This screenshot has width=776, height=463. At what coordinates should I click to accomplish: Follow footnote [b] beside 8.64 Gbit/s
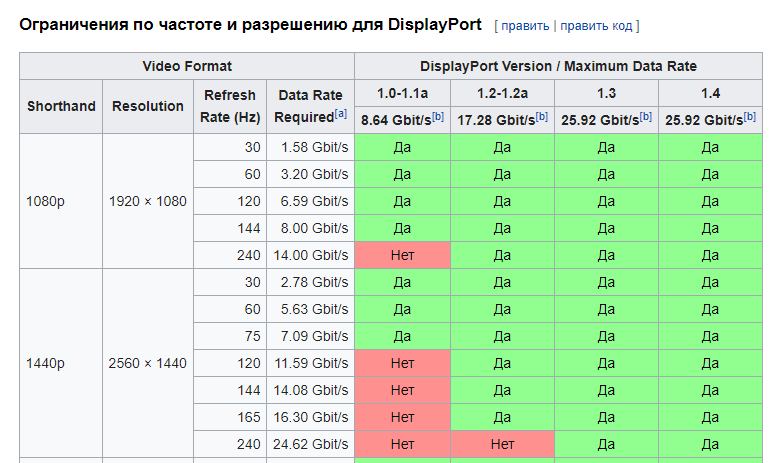(x=438, y=116)
